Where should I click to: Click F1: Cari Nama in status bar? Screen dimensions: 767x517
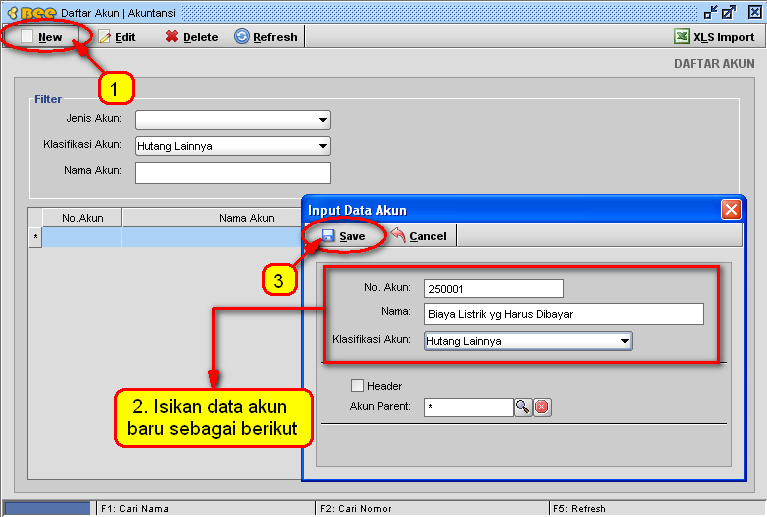[135, 509]
